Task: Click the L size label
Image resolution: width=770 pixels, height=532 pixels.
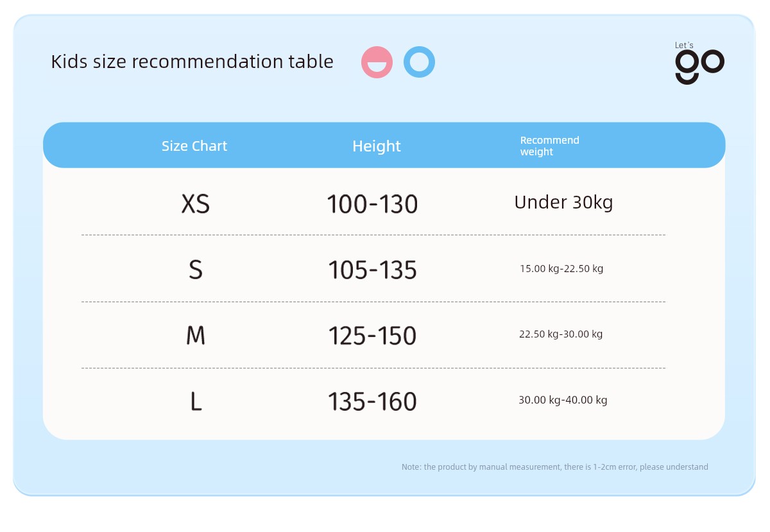Action: (x=196, y=402)
